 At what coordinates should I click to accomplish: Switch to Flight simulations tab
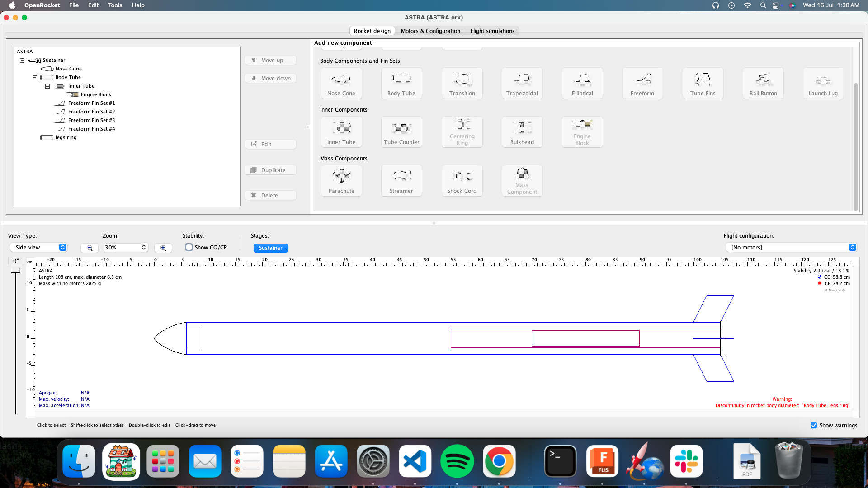click(492, 31)
